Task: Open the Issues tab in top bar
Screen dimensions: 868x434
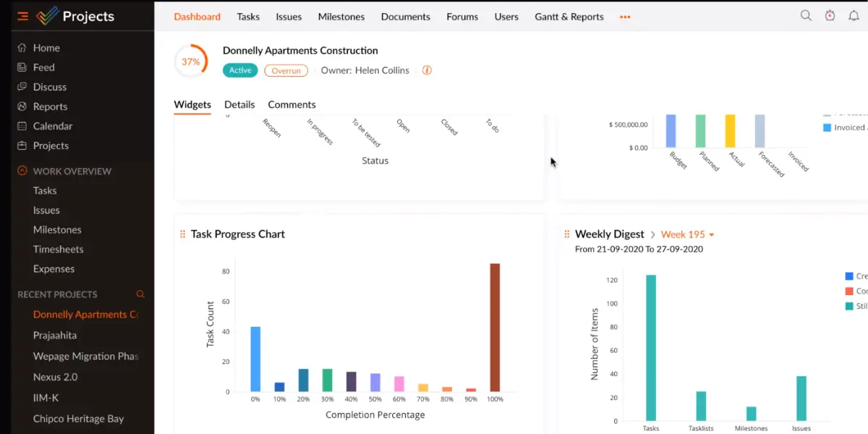Action: pyautogui.click(x=289, y=17)
